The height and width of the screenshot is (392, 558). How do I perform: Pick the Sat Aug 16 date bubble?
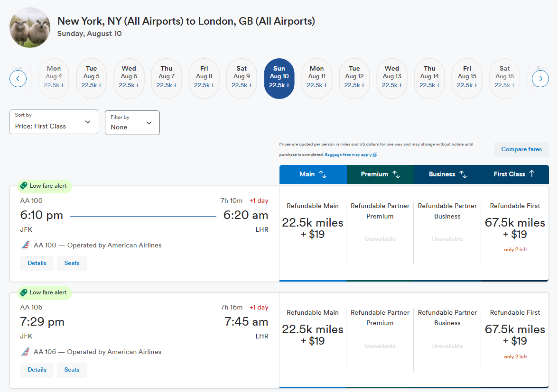point(505,79)
